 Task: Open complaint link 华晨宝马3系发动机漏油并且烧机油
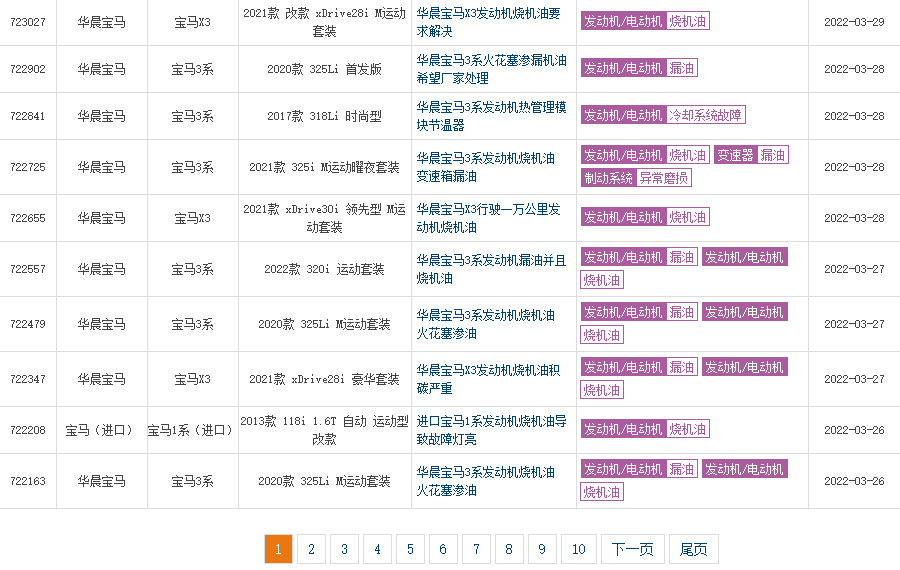[x=491, y=269]
